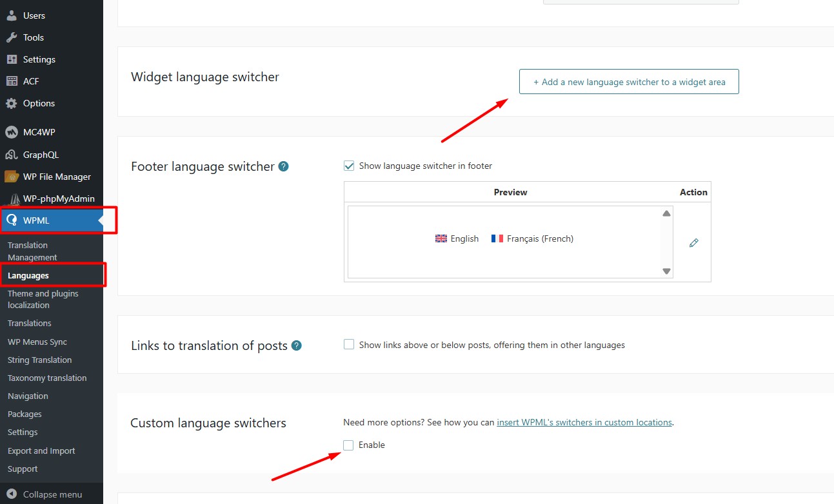Click the French flag in footer preview
The height and width of the screenshot is (504, 834).
click(497, 238)
